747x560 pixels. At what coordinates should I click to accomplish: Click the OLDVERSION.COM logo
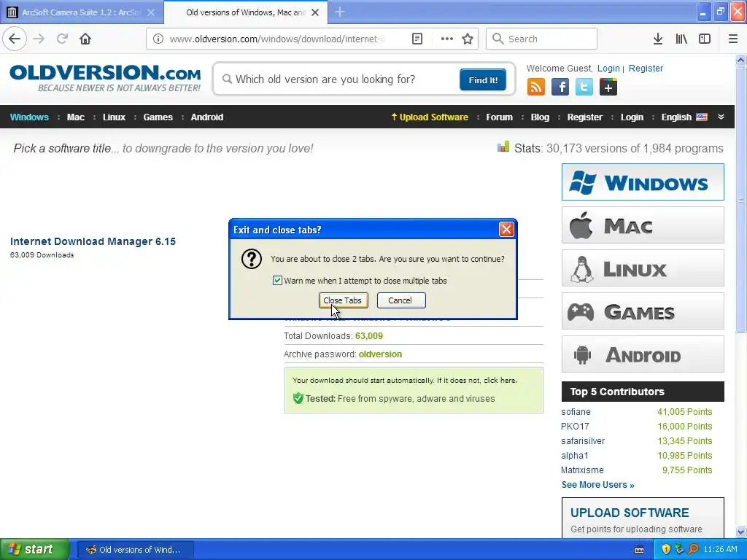coord(105,78)
